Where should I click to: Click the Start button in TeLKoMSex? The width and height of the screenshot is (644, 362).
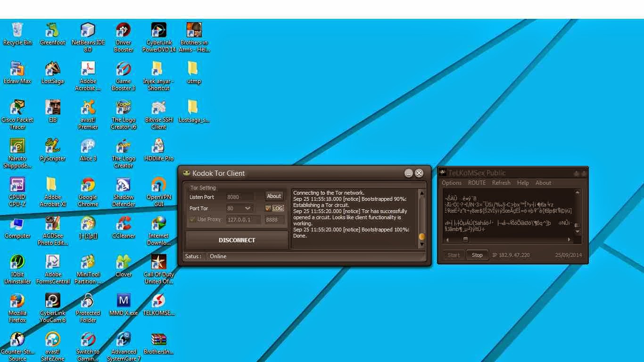click(454, 255)
